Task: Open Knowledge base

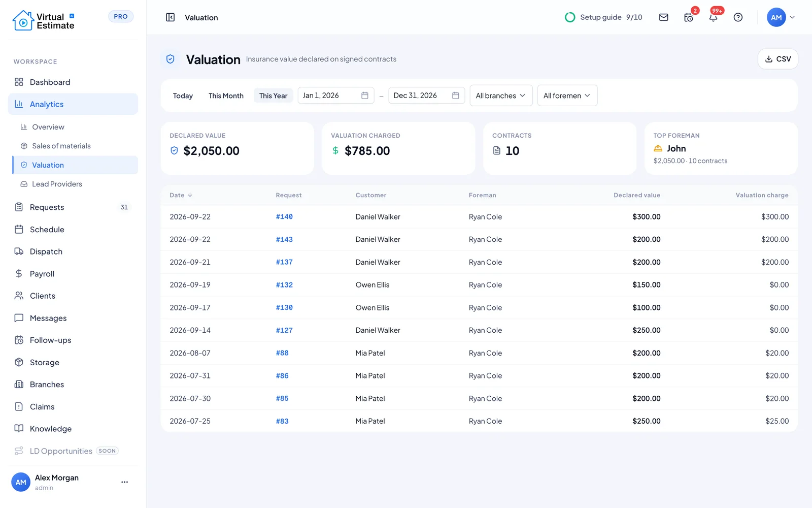Action: pyautogui.click(x=73, y=429)
